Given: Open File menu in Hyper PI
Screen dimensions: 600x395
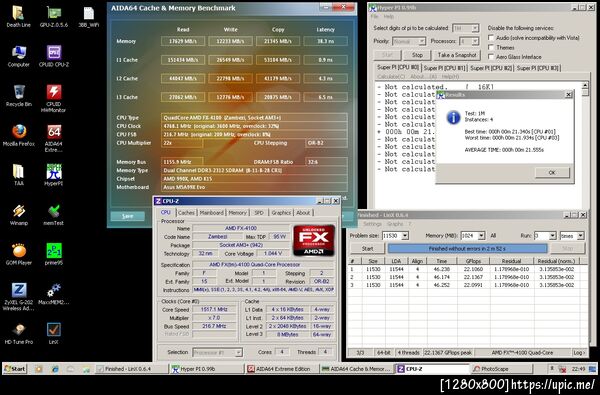Looking at the screenshot, I should pos(375,16).
